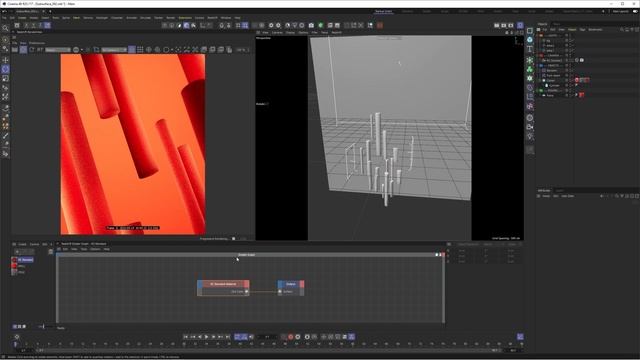Toggle highlighted coordinate system button after Z

tap(47, 25)
